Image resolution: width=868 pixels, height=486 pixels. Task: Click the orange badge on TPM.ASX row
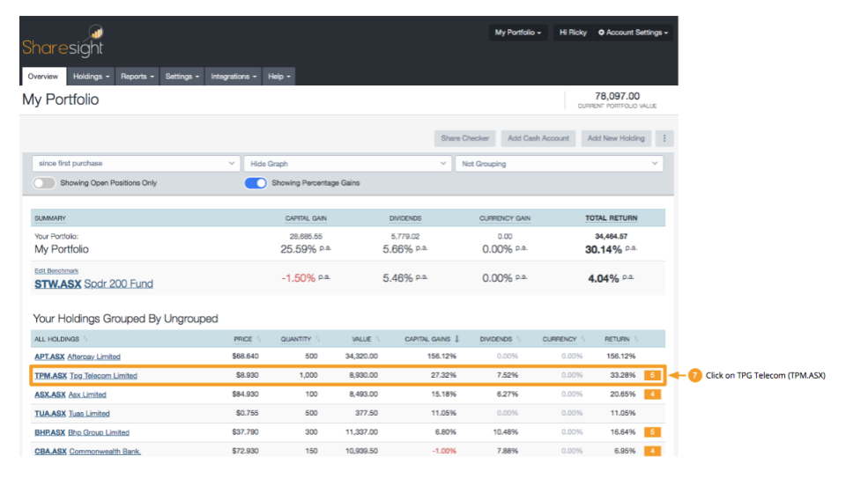click(x=652, y=375)
